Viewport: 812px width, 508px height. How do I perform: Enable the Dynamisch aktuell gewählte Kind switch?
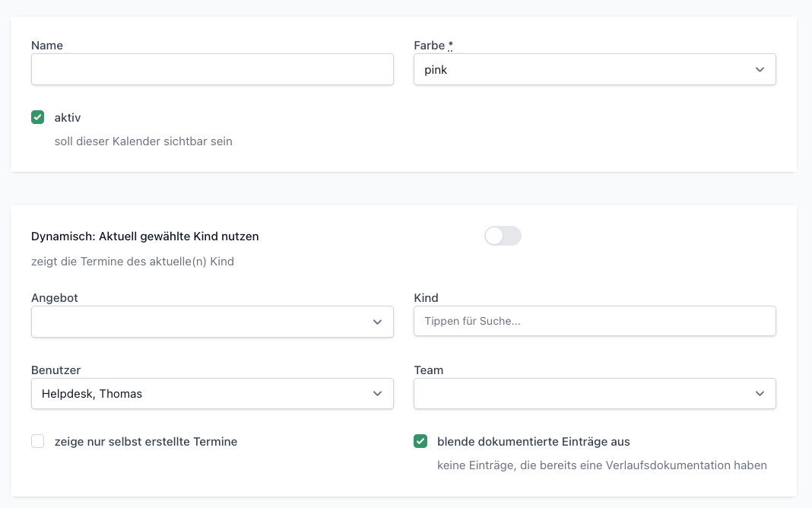tap(503, 237)
